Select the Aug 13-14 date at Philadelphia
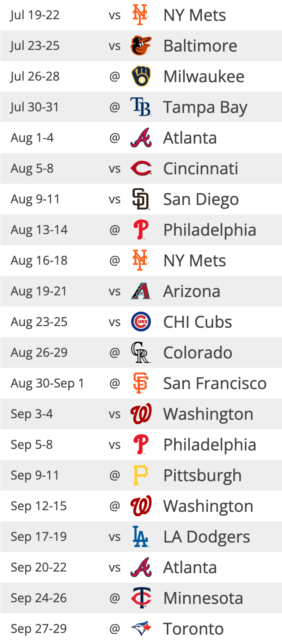 [39, 230]
